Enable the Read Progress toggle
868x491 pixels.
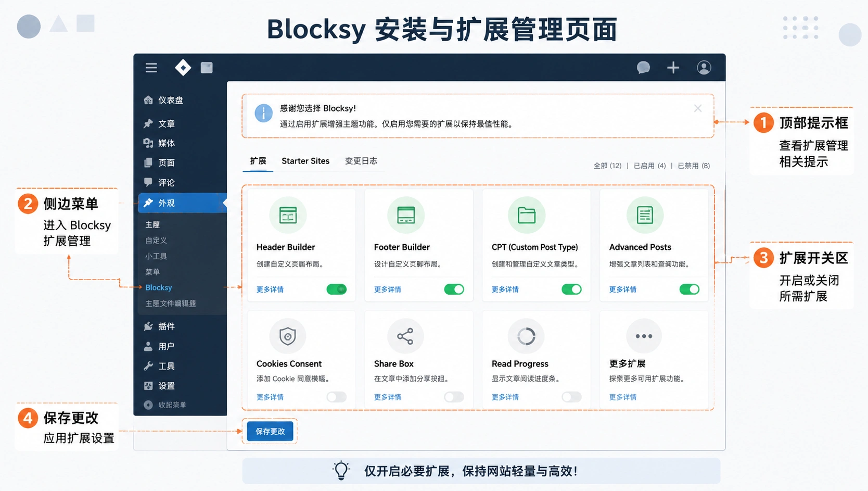[572, 397]
